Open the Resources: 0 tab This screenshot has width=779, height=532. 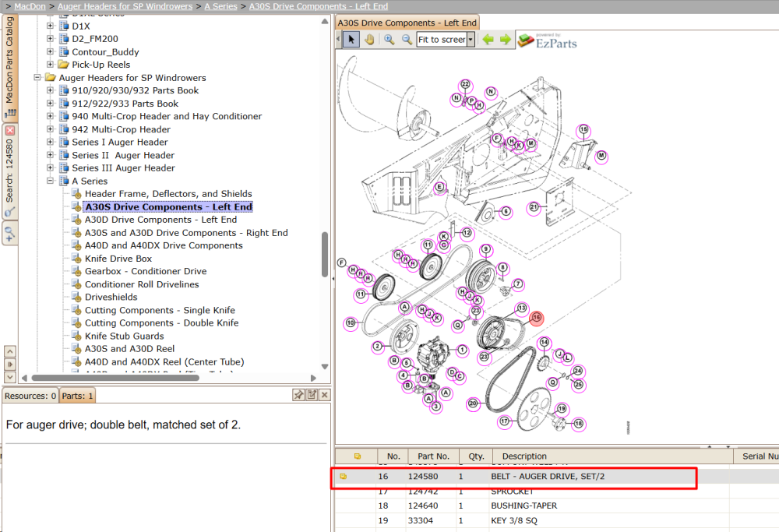point(30,396)
